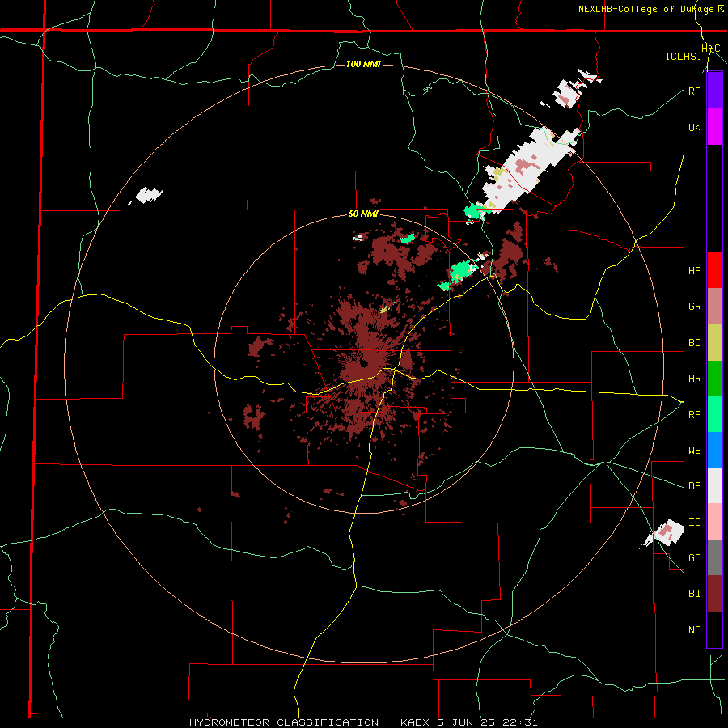Click the BI legend label
This screenshot has width=728, height=728.
pos(695,594)
